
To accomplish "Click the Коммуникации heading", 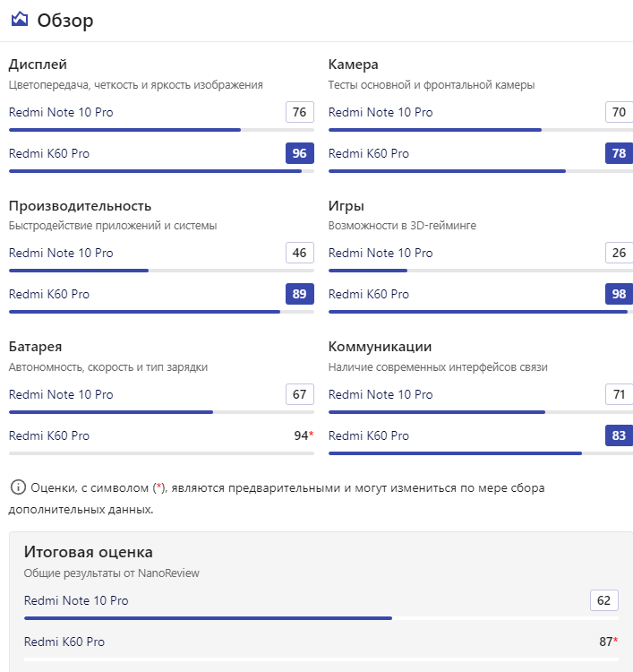I will [x=380, y=346].
